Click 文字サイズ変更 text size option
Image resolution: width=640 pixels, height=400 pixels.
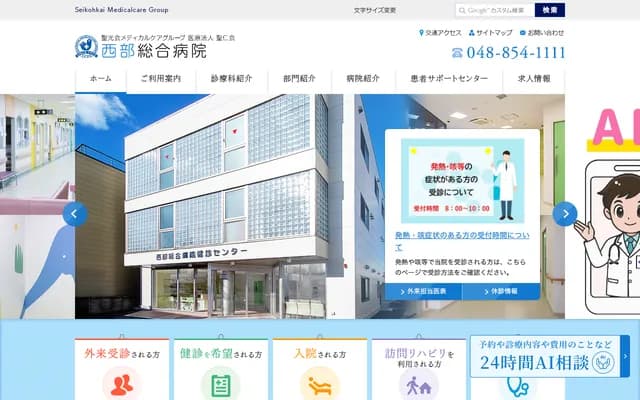[375, 11]
